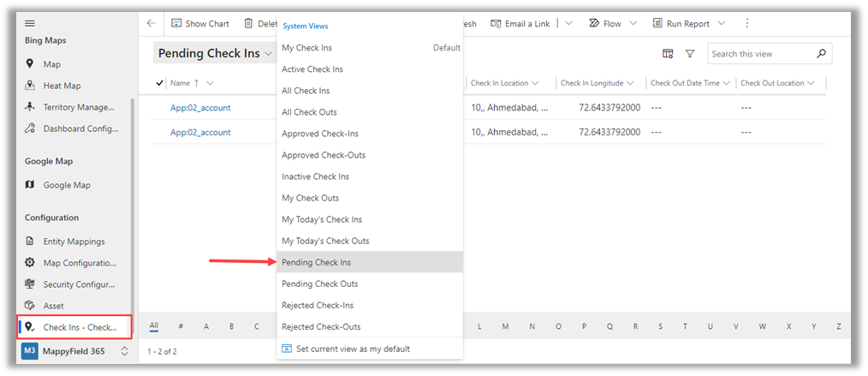Screen dimensions: 868x376
Task: Open the Run Report dropdown arrow
Action: click(722, 23)
